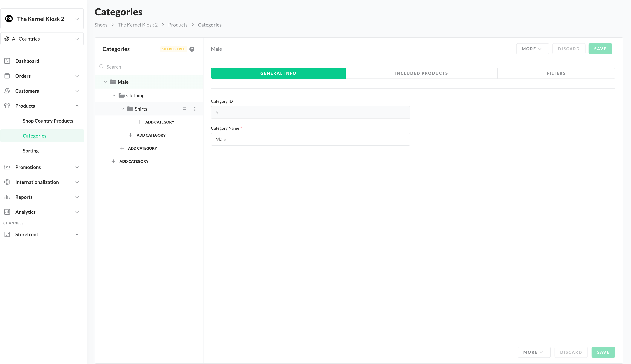Open The Kernel Kiosk 2 shop selector
The image size is (631, 364).
[x=42, y=19]
